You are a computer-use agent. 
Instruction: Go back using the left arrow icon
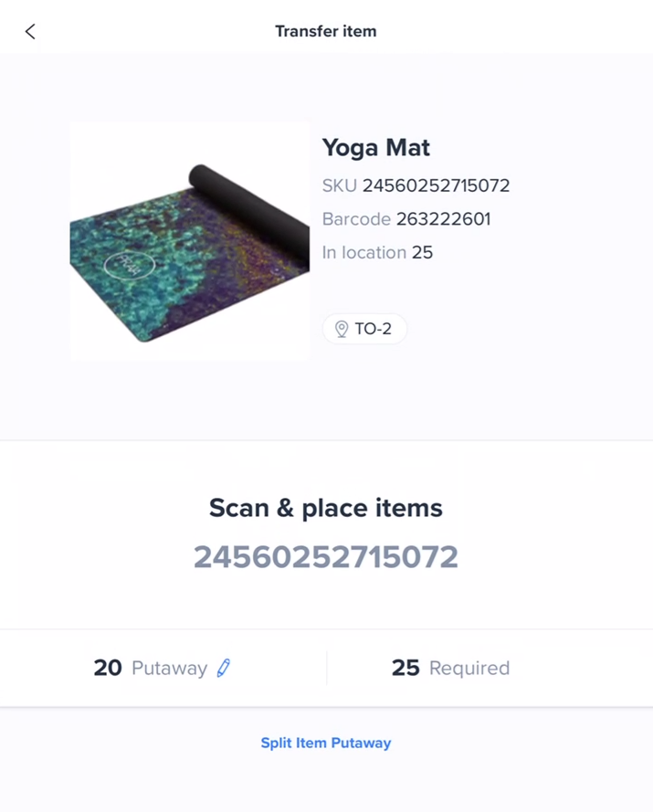30,32
